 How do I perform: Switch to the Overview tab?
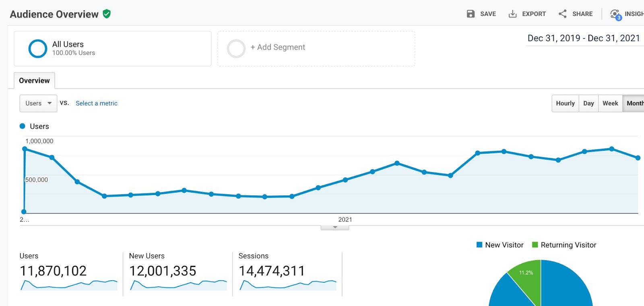(x=34, y=80)
